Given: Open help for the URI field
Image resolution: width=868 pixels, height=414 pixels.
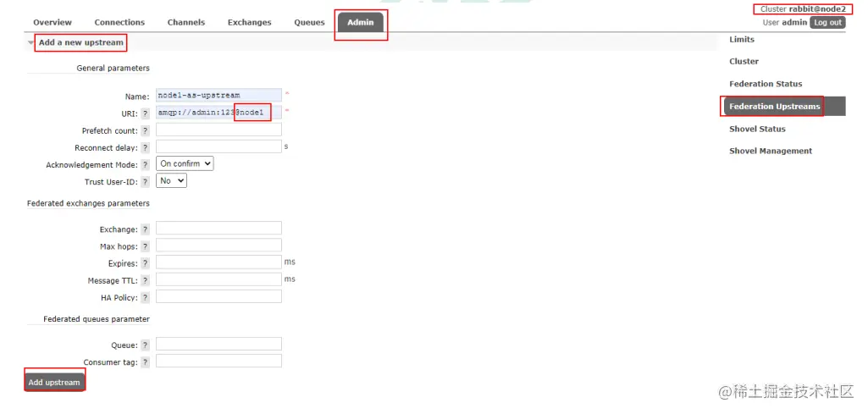Looking at the screenshot, I should pyautogui.click(x=145, y=113).
